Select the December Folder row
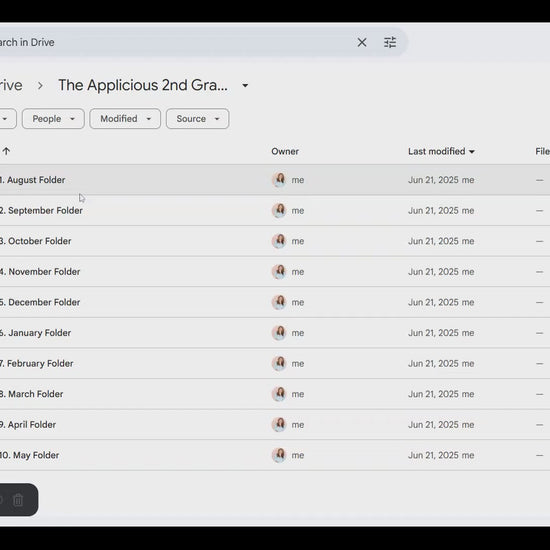The width and height of the screenshot is (550, 550). pos(275,302)
